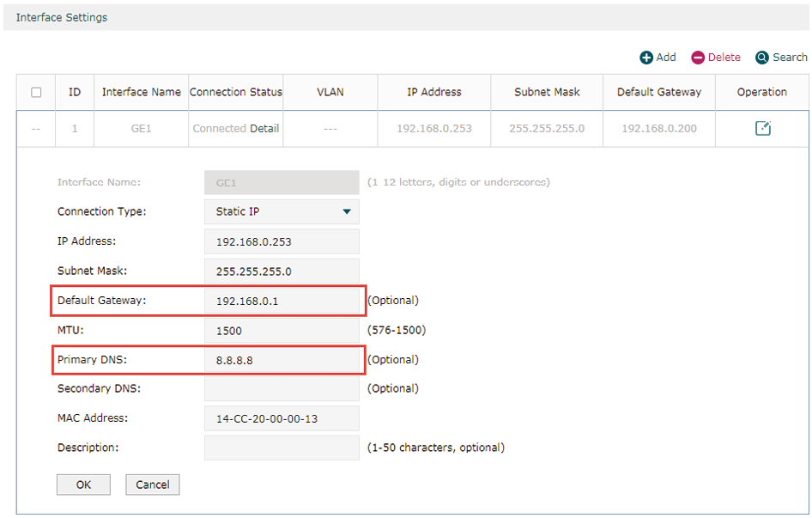This screenshot has height=518, width=812.
Task: Click the Search magnifier icon
Action: pyautogui.click(x=761, y=58)
